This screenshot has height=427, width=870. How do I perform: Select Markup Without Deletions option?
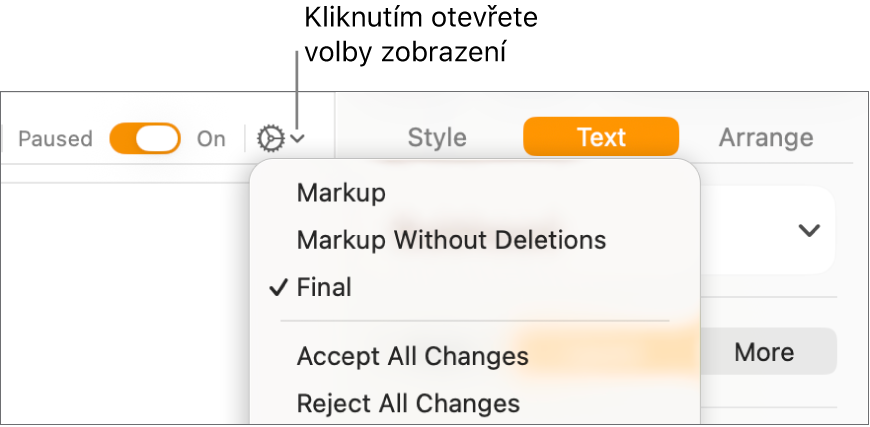pyautogui.click(x=451, y=240)
